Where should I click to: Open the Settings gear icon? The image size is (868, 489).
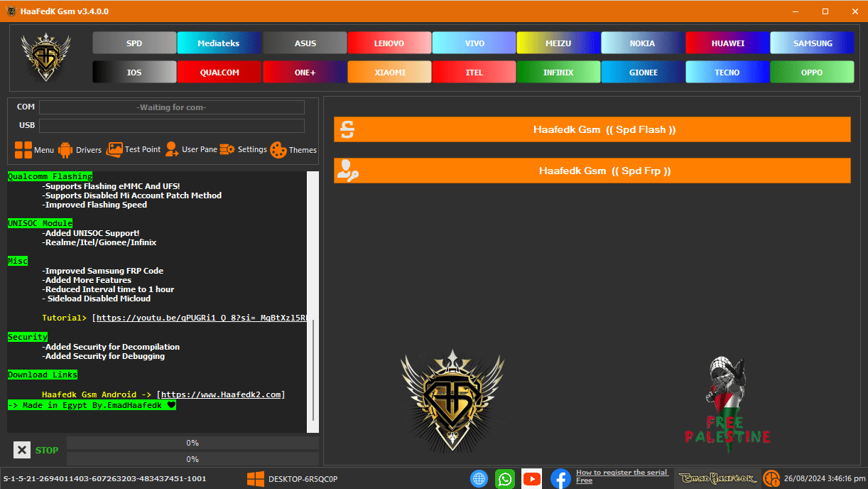227,149
